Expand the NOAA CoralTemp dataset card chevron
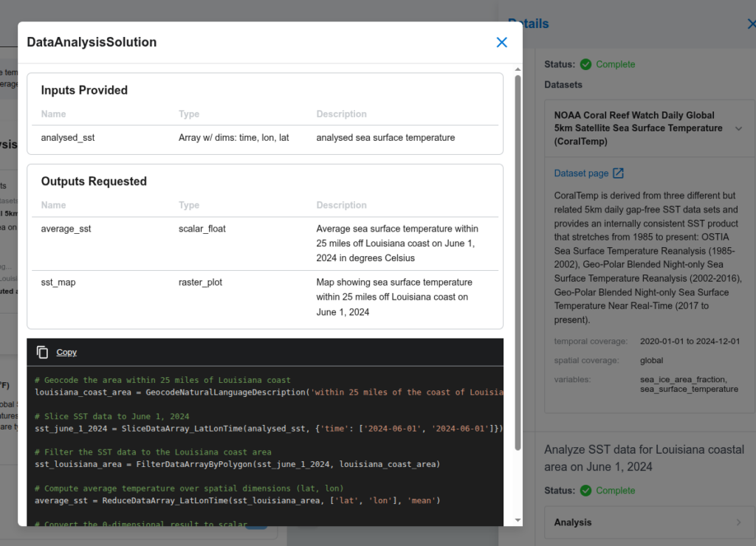756x546 pixels. pyautogui.click(x=738, y=127)
